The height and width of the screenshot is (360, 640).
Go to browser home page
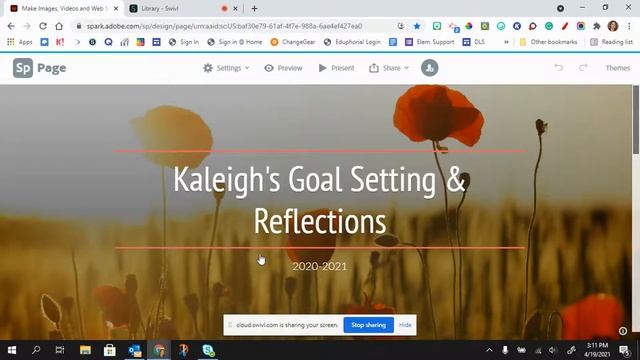(x=59, y=26)
